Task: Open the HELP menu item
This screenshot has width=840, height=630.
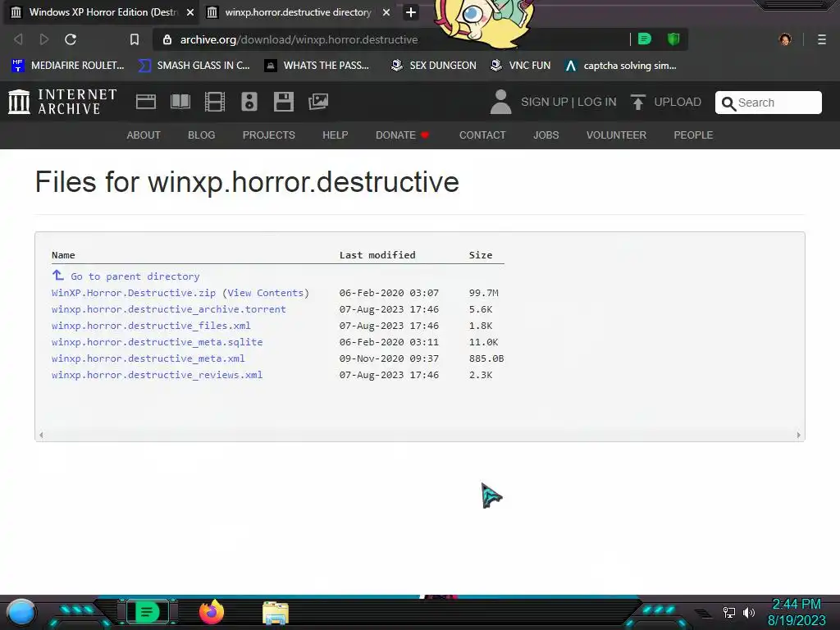Action: coord(336,135)
